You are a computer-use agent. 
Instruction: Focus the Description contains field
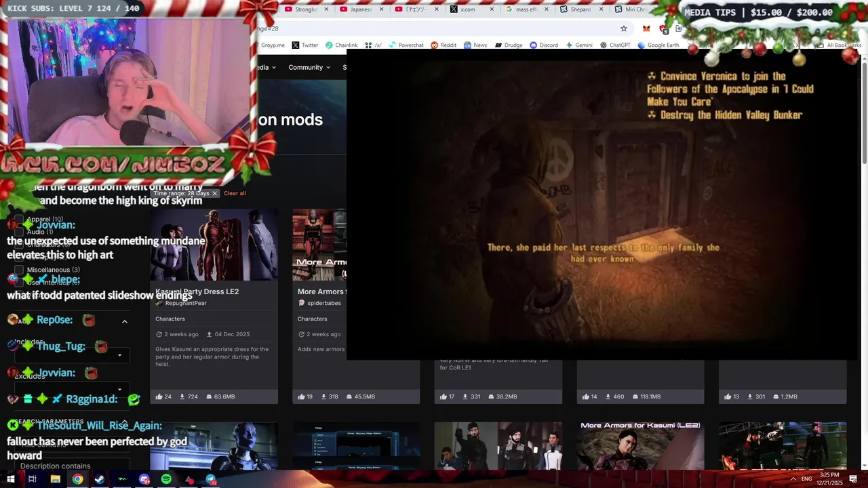71,466
